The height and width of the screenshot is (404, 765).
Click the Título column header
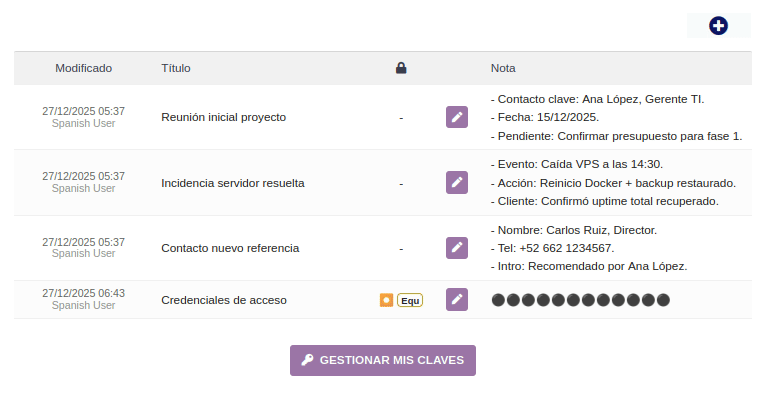(176, 68)
